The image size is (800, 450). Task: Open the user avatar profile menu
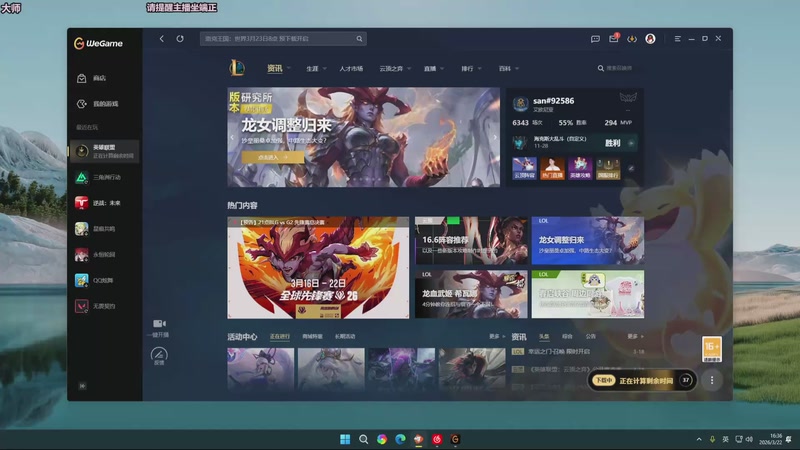pos(650,39)
